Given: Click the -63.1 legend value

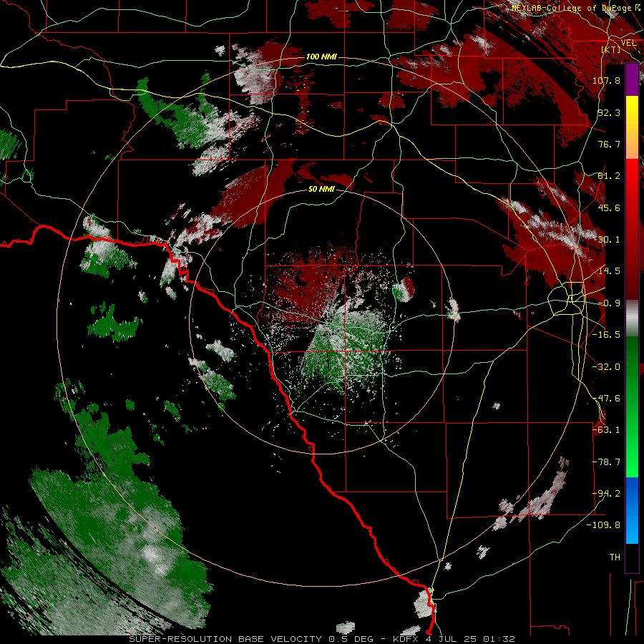Looking at the screenshot, I should point(606,430).
